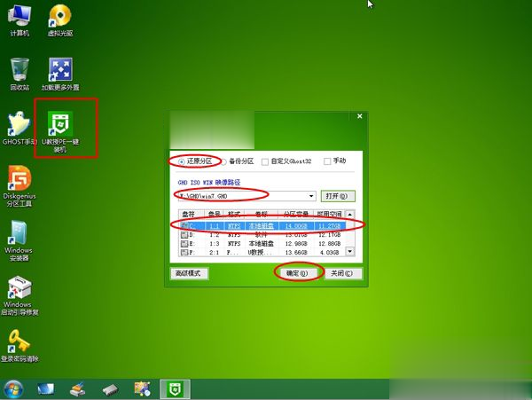
Task: Click the Windows Start orb on taskbar
Action: [15, 388]
